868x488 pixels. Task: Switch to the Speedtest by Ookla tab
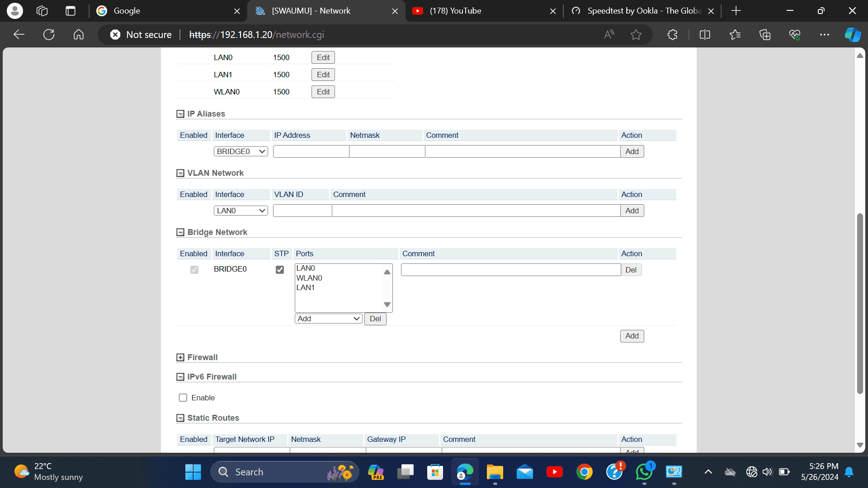pos(642,11)
